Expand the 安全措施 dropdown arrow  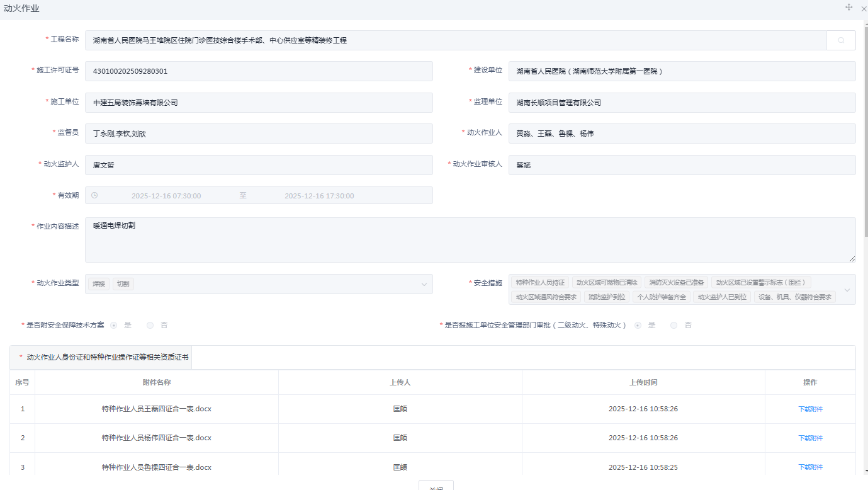click(847, 290)
